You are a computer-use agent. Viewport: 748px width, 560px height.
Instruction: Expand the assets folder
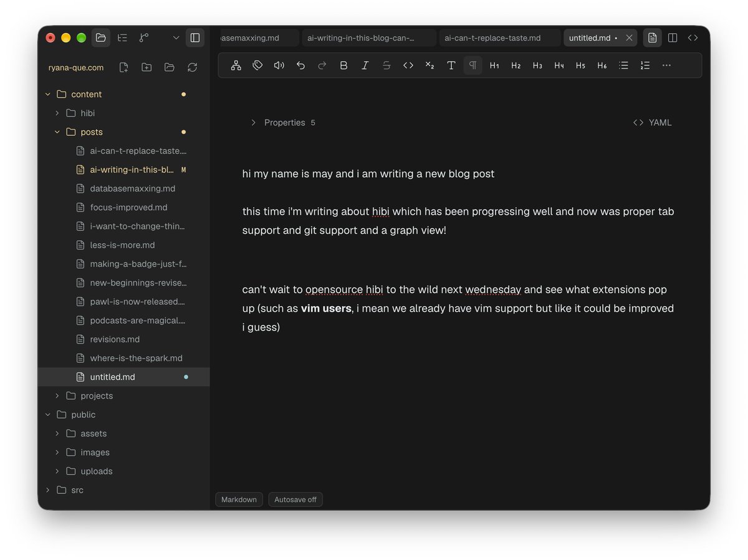(57, 433)
